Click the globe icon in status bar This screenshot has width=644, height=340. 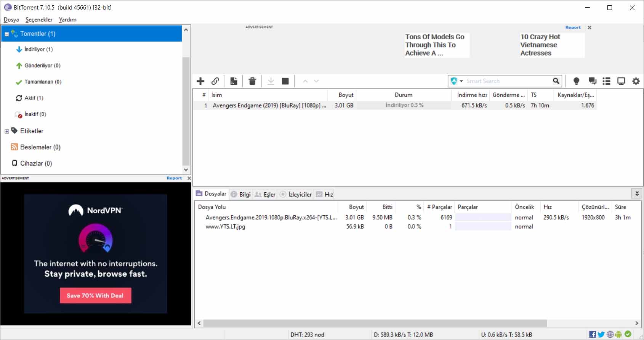(610, 334)
